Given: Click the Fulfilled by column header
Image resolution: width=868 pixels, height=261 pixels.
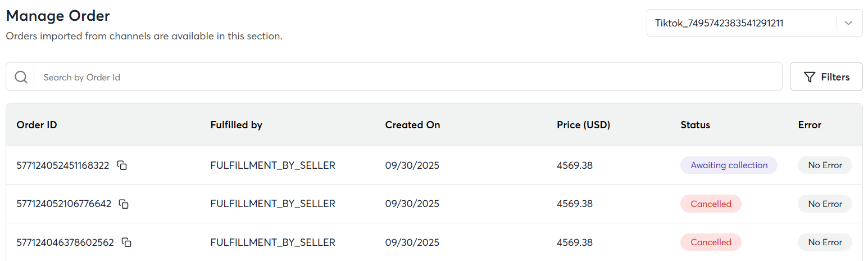Looking at the screenshot, I should 236,125.
